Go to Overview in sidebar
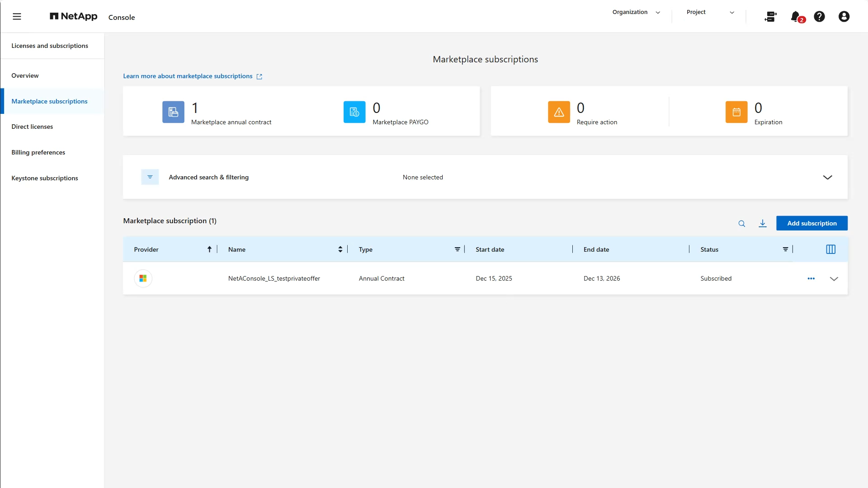The image size is (868, 488). [x=25, y=76]
